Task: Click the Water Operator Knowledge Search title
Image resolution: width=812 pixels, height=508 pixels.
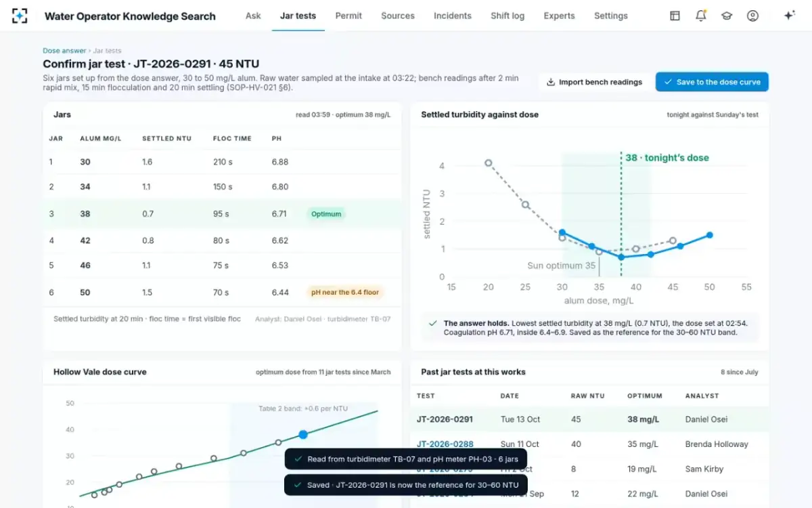Action: (x=130, y=16)
